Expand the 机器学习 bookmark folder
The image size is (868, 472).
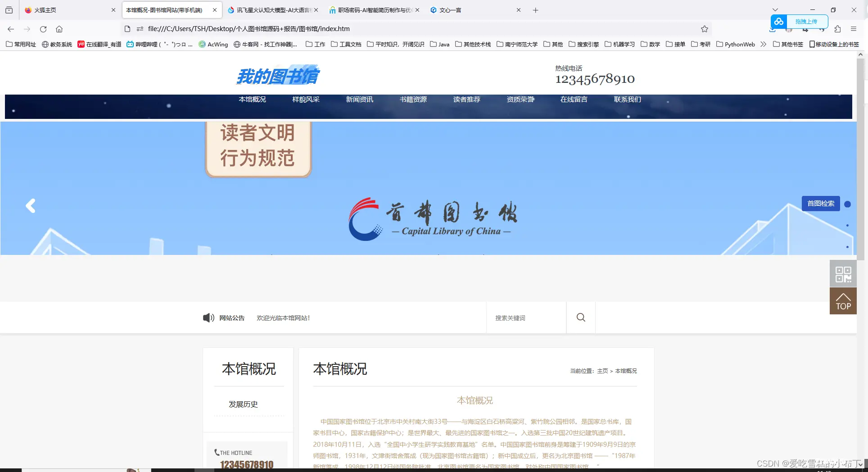point(619,44)
